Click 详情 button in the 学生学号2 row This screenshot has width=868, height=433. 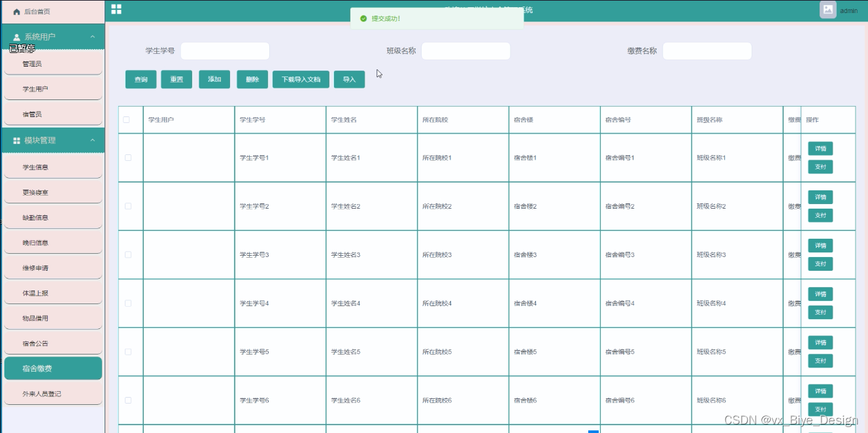(x=820, y=197)
